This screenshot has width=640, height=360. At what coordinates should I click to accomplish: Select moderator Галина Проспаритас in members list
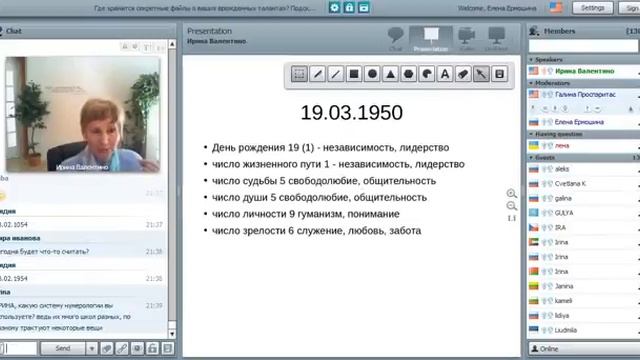[x=584, y=95]
